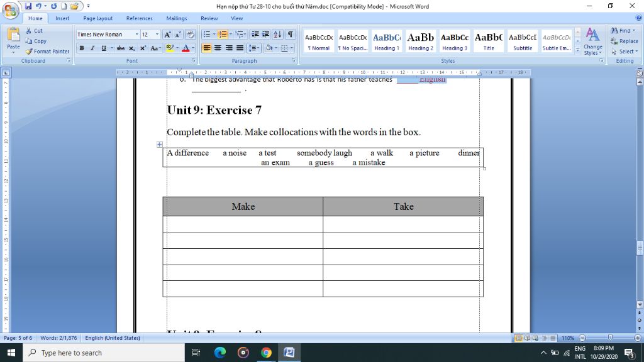Click the Grow Font icon

(167, 35)
